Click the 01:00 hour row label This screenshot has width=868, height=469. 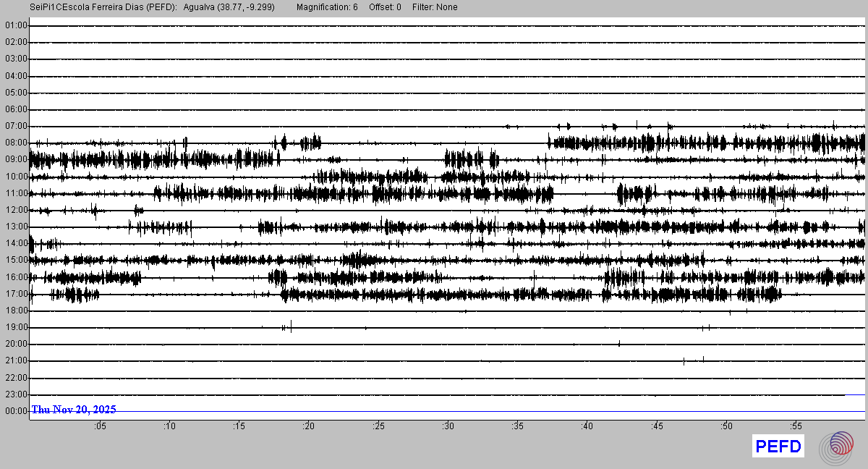tap(16, 25)
